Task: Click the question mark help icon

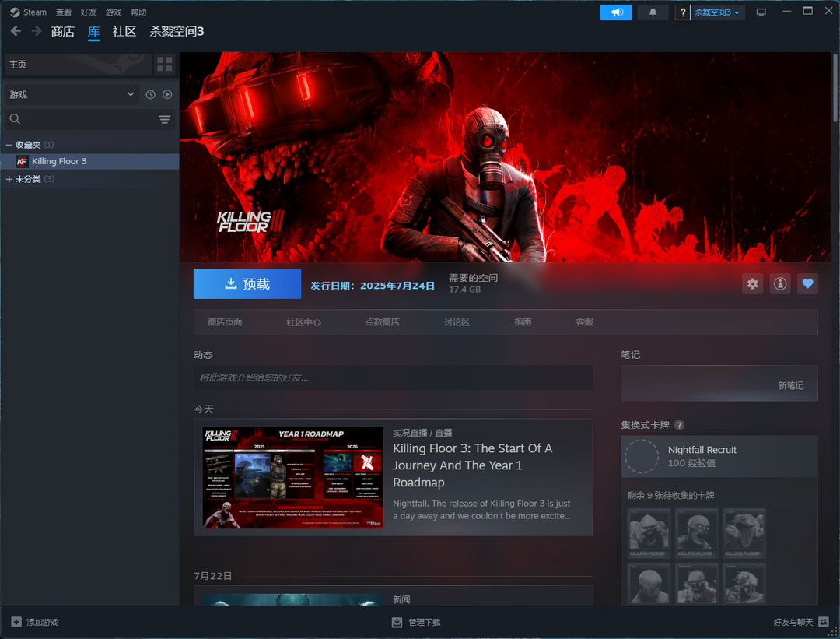Action: (x=683, y=12)
